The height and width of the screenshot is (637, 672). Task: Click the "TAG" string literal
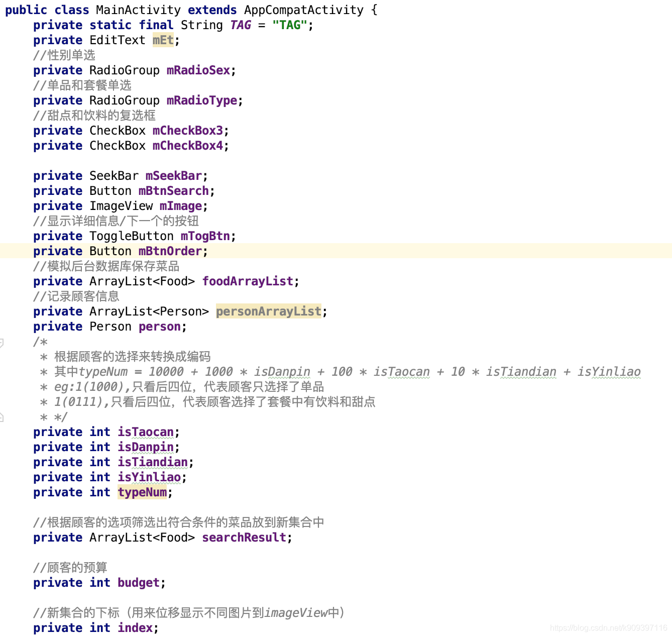pos(290,25)
